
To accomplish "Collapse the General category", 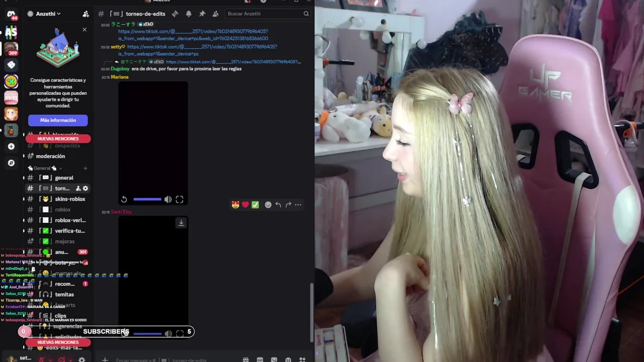I will click(45, 168).
